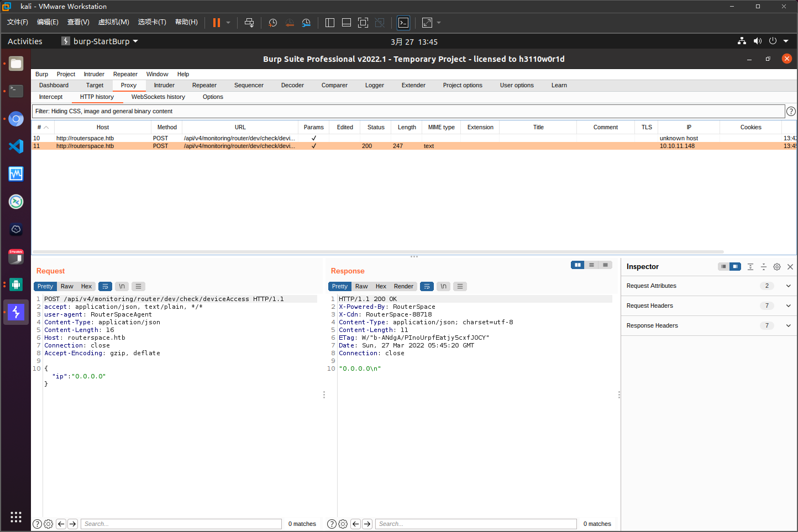This screenshot has width=798, height=532.
Task: Click help icon beside the filter bar
Action: pyautogui.click(x=791, y=112)
